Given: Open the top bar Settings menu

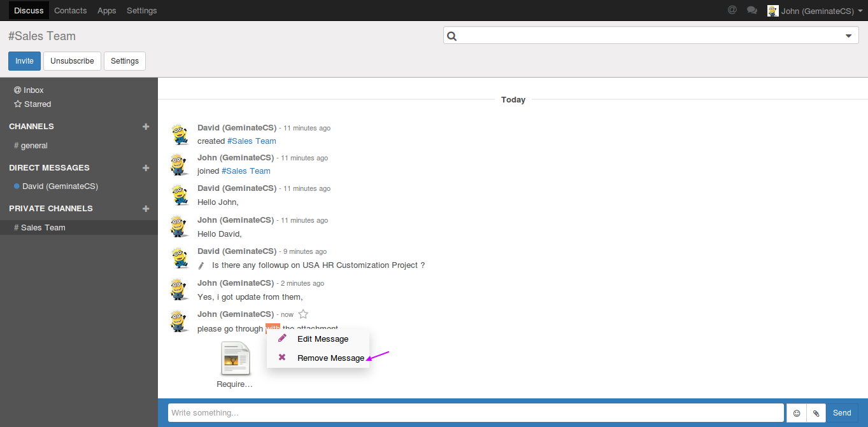Looking at the screenshot, I should 142,10.
